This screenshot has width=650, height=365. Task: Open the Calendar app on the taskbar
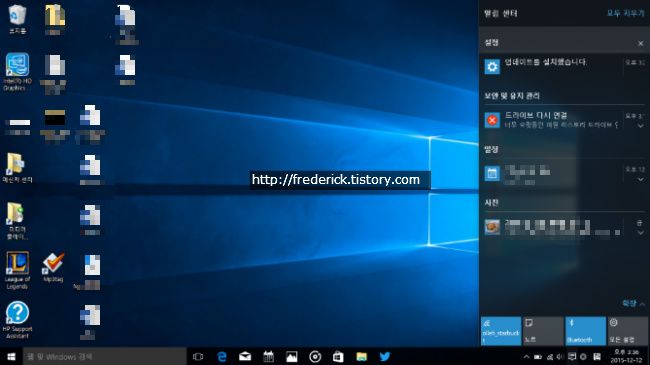pyautogui.click(x=268, y=357)
